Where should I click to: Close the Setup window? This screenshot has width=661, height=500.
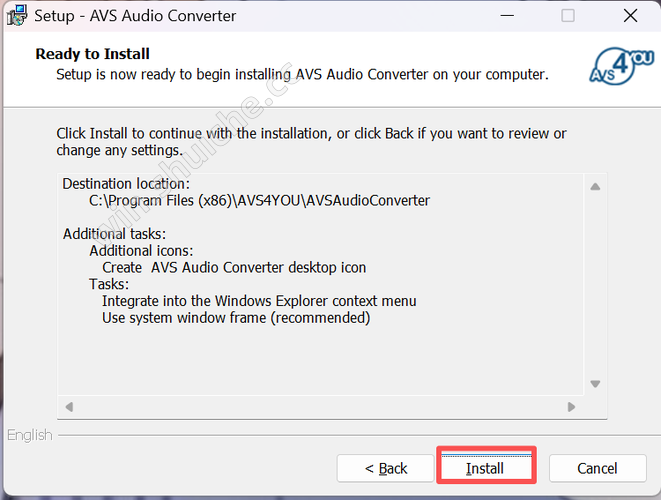pos(630,16)
